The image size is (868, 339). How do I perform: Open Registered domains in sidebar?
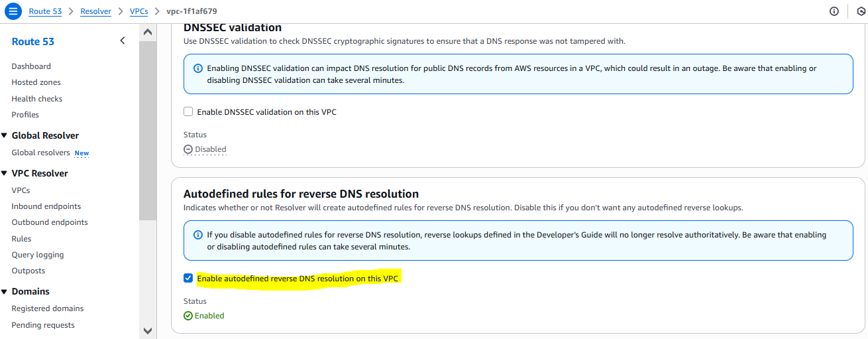pyautogui.click(x=48, y=308)
